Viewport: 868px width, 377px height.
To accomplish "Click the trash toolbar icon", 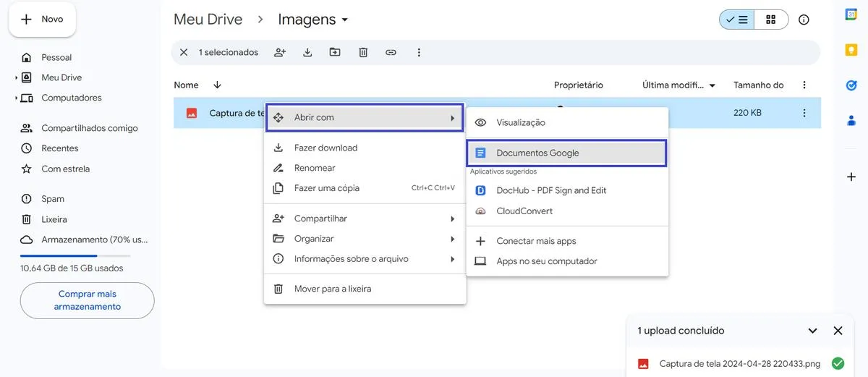I will [363, 52].
